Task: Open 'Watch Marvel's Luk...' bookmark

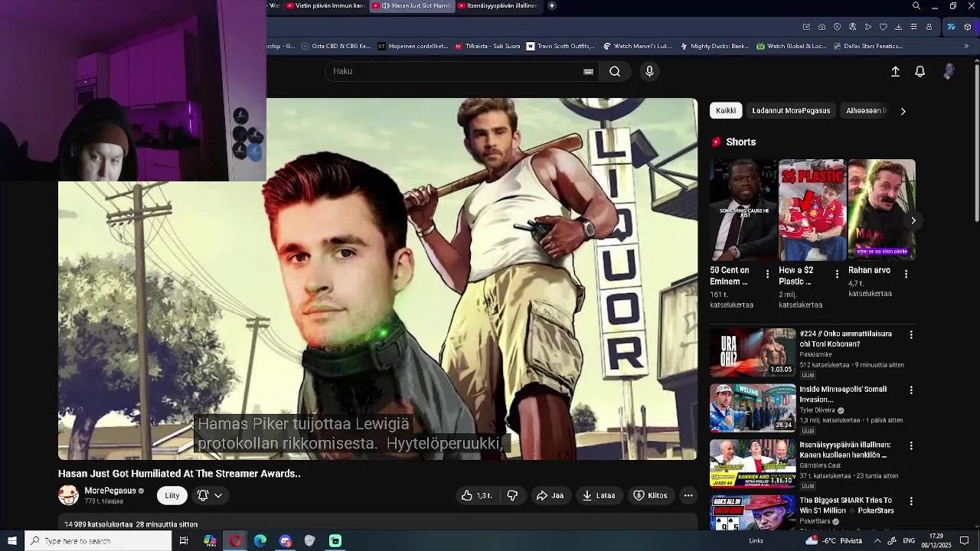Action: (637, 46)
